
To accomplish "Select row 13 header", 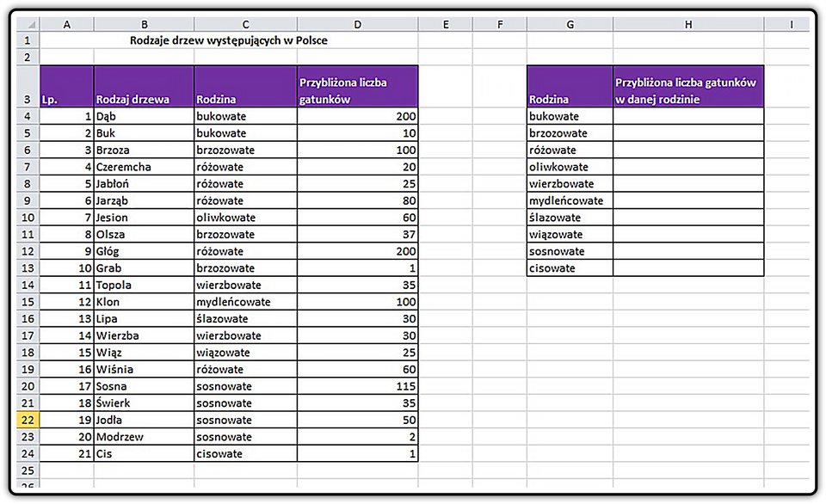I will pos(28,268).
